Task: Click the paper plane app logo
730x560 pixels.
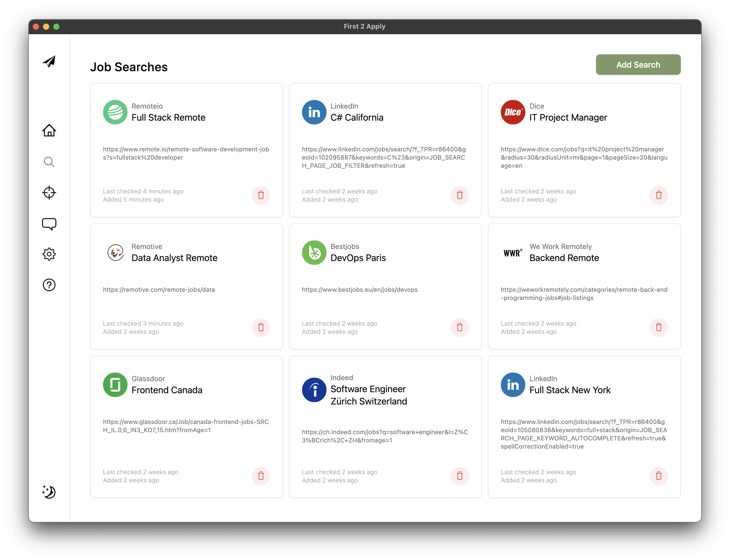Action: [49, 61]
